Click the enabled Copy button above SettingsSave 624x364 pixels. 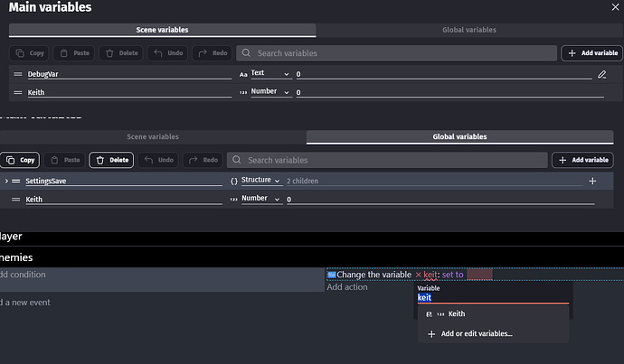[21, 160]
